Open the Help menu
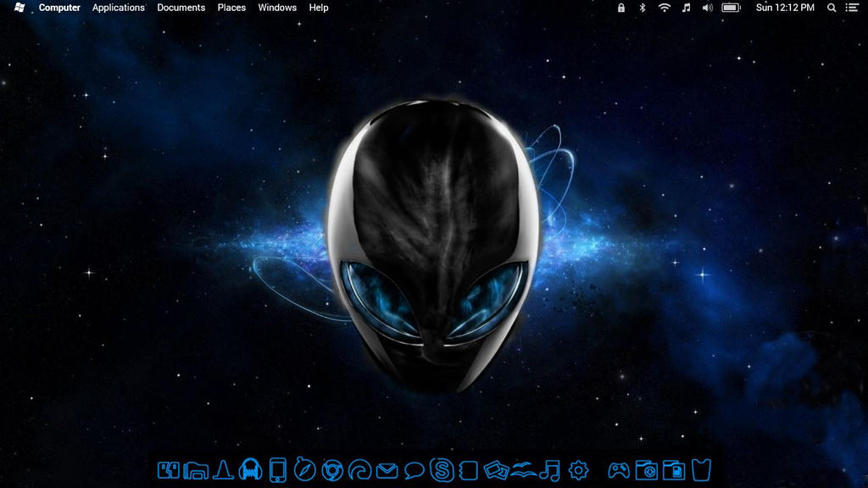The height and width of the screenshot is (488, 868). [x=319, y=8]
